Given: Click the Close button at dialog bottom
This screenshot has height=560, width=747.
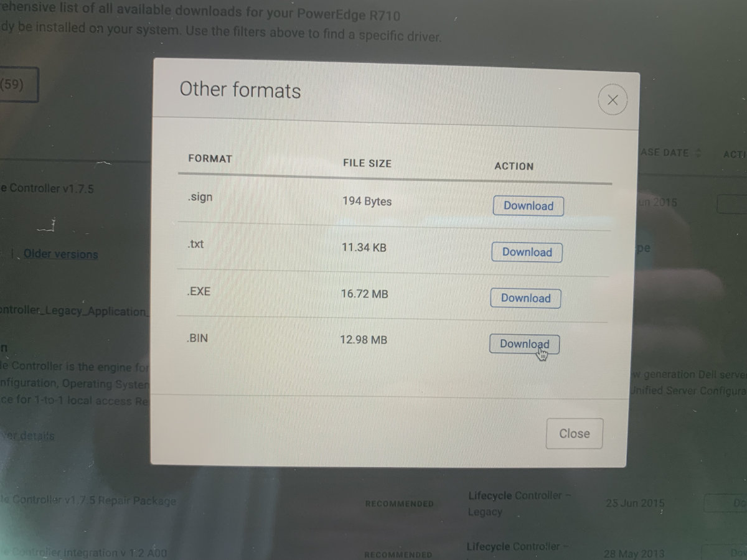Looking at the screenshot, I should [574, 434].
